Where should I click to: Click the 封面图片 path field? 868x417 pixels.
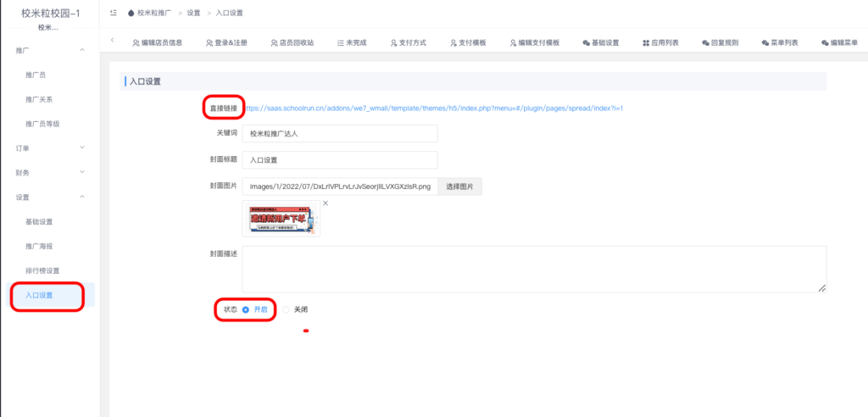pyautogui.click(x=340, y=186)
